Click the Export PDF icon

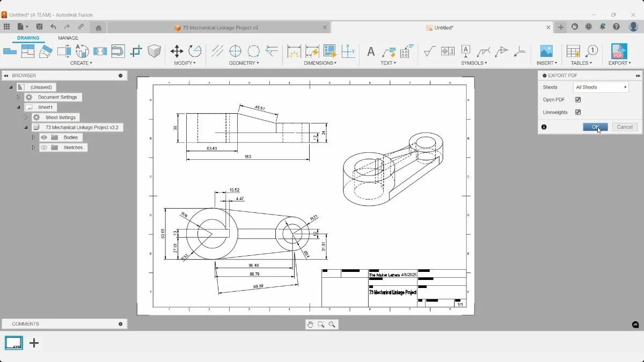point(619,51)
